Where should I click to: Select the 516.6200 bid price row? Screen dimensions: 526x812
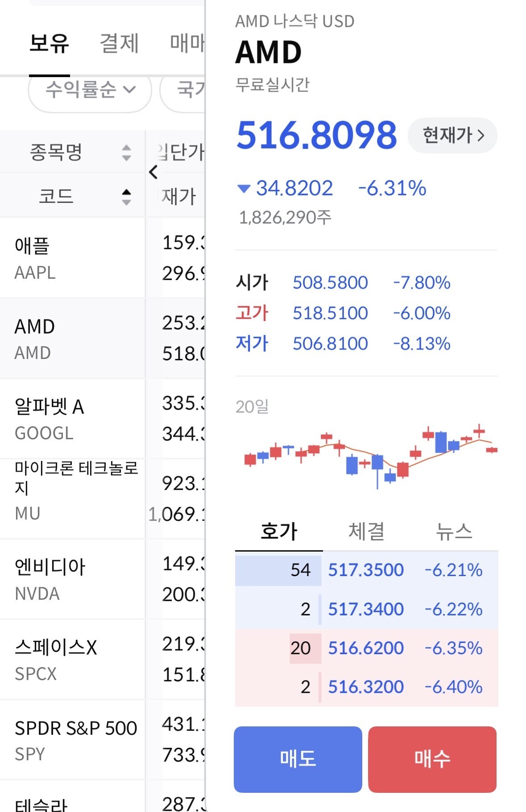coord(366,647)
